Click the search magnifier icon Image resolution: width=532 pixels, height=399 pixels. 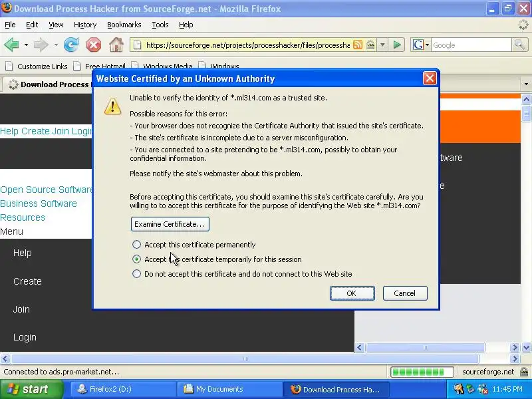click(x=519, y=45)
